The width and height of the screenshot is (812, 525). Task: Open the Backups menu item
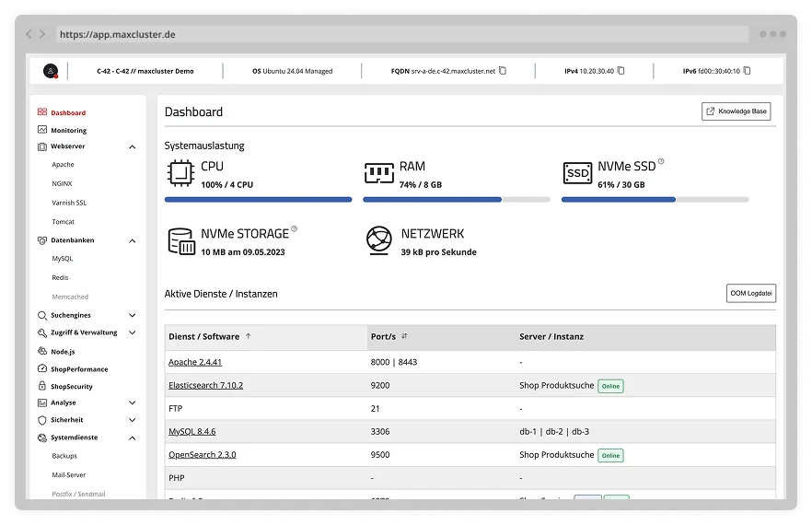coord(64,456)
